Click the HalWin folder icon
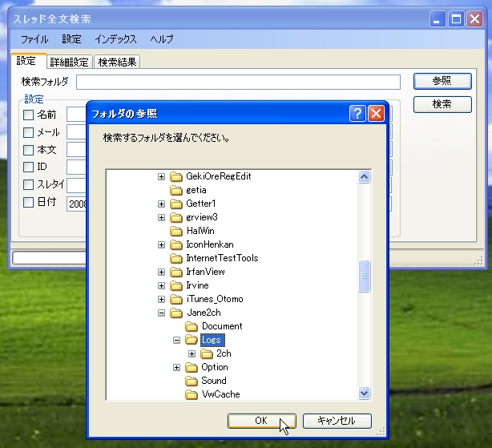Image resolution: width=492 pixels, height=448 pixels. [176, 232]
